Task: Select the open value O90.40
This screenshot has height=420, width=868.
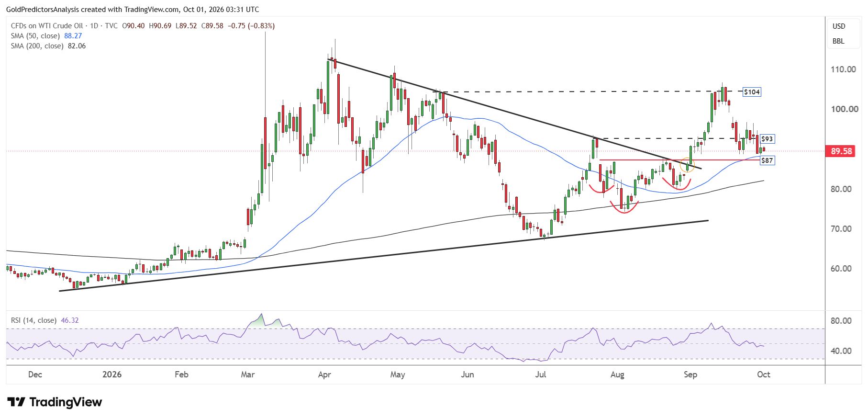Action: coord(134,26)
